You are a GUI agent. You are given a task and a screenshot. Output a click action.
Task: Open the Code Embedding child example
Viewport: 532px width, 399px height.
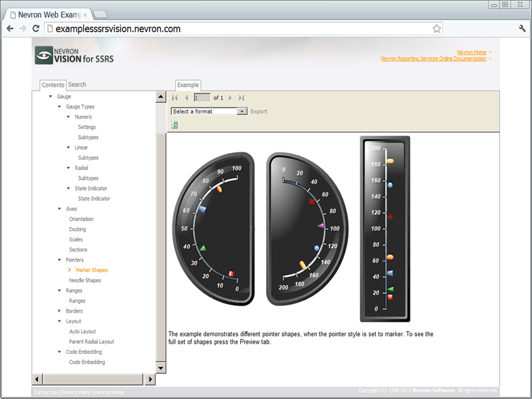point(87,362)
